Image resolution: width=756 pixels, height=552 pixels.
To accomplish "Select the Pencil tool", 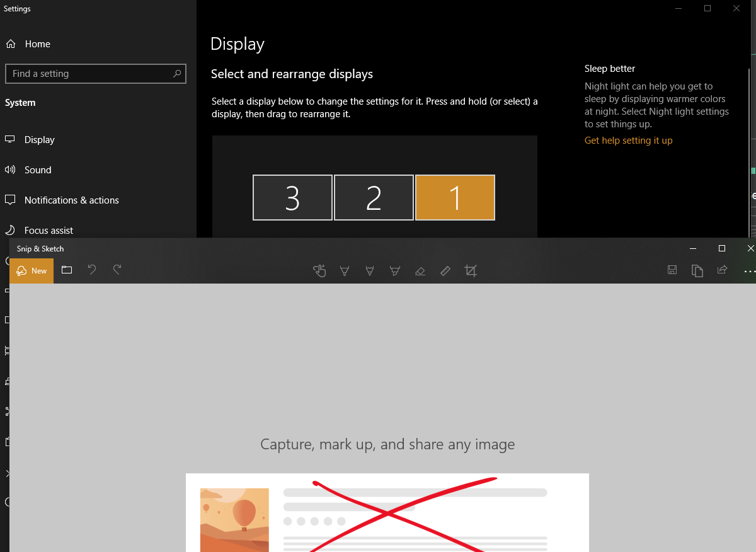I will coord(370,271).
